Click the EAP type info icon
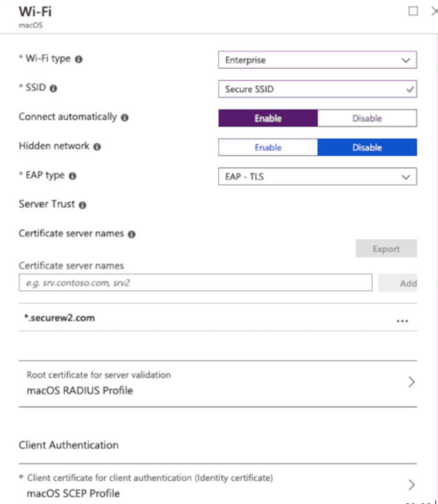 point(73,176)
